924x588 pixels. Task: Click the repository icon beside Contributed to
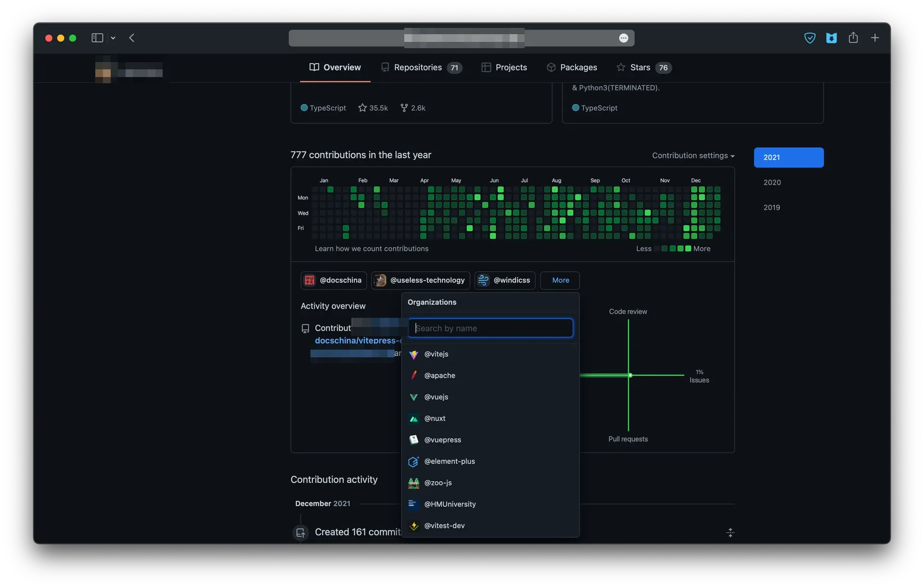coord(305,328)
